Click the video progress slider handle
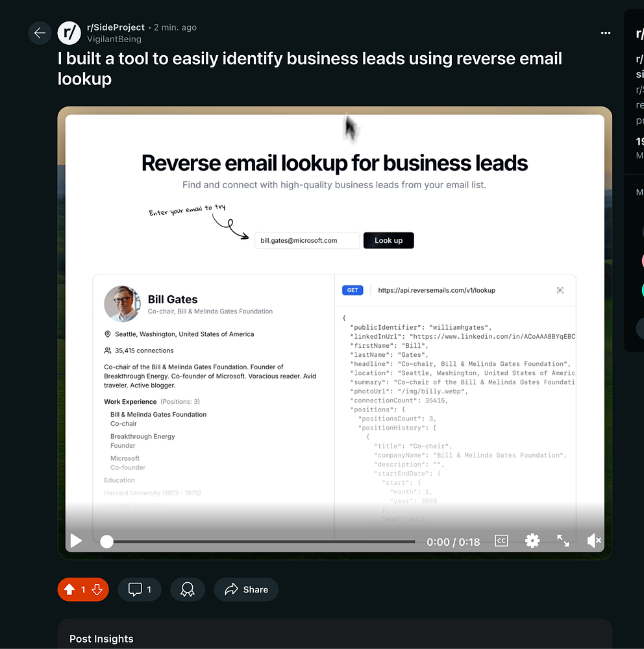 click(x=107, y=541)
